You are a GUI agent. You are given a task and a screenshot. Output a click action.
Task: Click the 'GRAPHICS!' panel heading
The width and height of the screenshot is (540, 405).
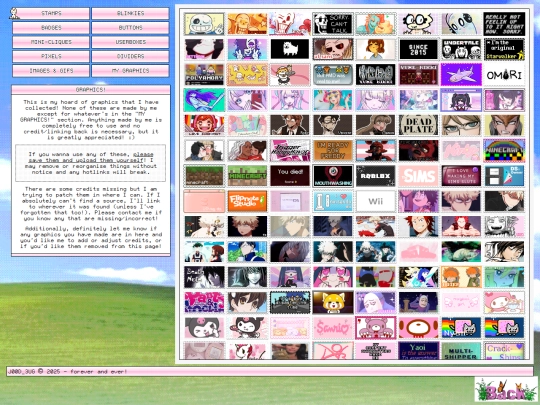91,90
